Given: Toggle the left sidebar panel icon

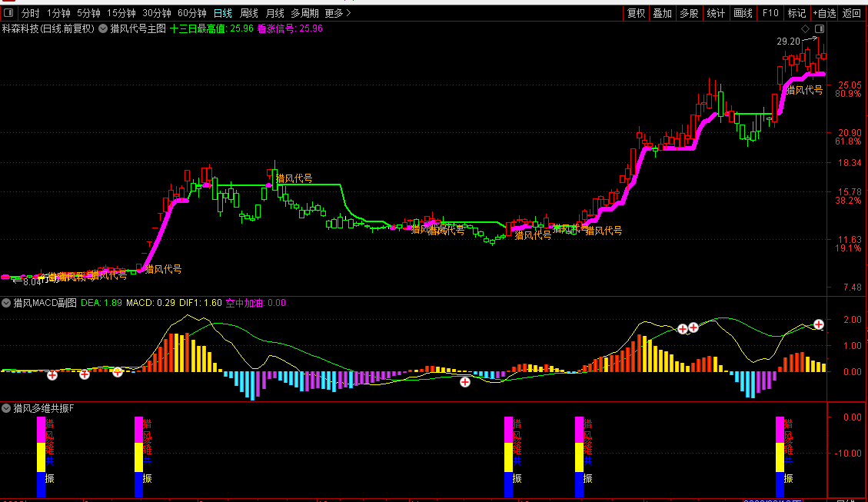Looking at the screenshot, I should [x=8, y=13].
